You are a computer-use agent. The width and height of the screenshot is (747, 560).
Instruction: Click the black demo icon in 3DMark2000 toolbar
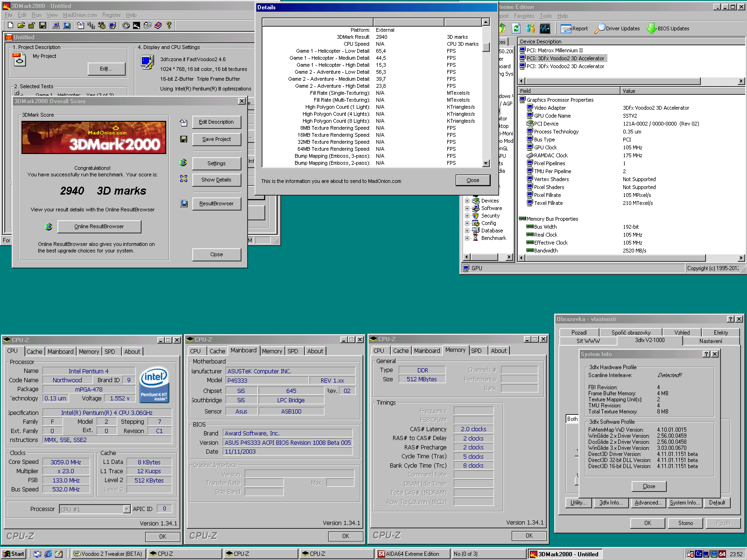coord(137,26)
